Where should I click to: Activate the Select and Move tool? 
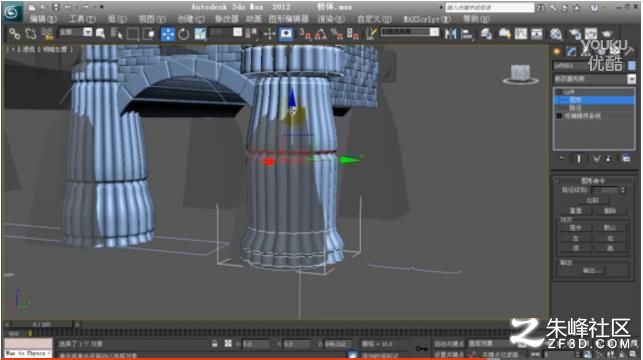pos(168,34)
